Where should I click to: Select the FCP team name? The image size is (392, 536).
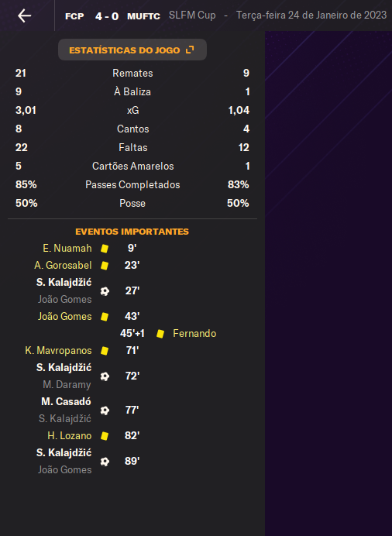74,16
